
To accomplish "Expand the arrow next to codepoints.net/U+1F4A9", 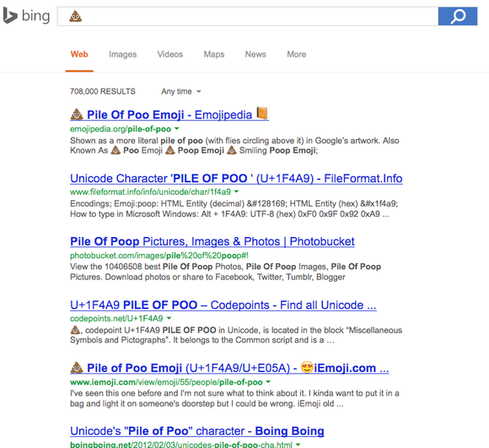I will pyautogui.click(x=169, y=318).
